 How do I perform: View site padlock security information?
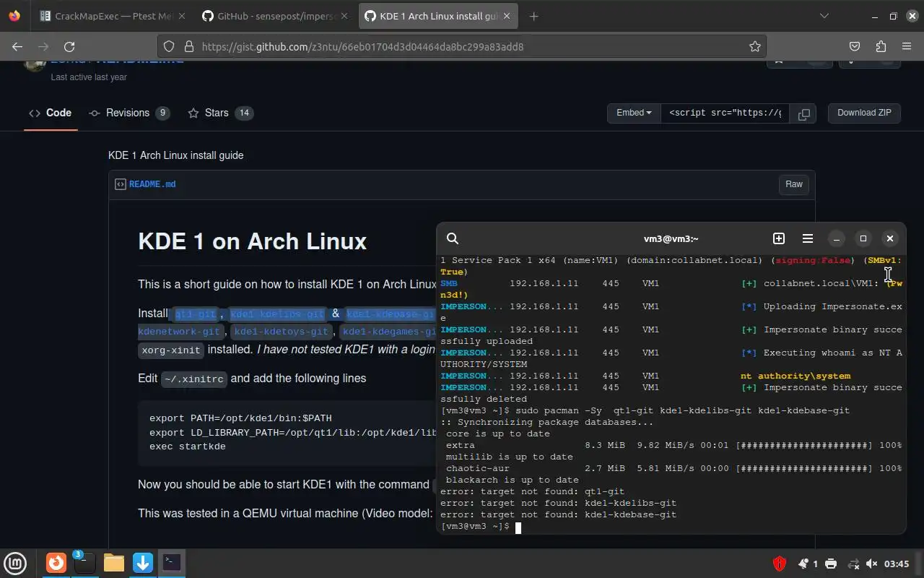[x=189, y=46]
